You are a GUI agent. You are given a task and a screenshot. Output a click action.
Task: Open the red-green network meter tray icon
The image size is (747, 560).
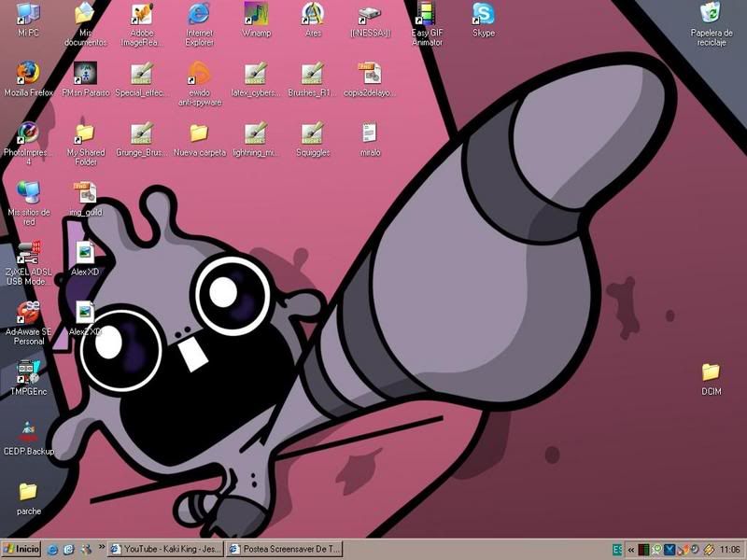coord(643,550)
